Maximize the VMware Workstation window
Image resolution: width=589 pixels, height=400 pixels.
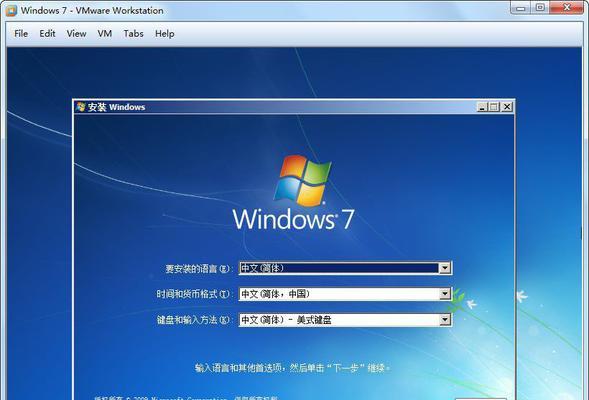point(540,8)
